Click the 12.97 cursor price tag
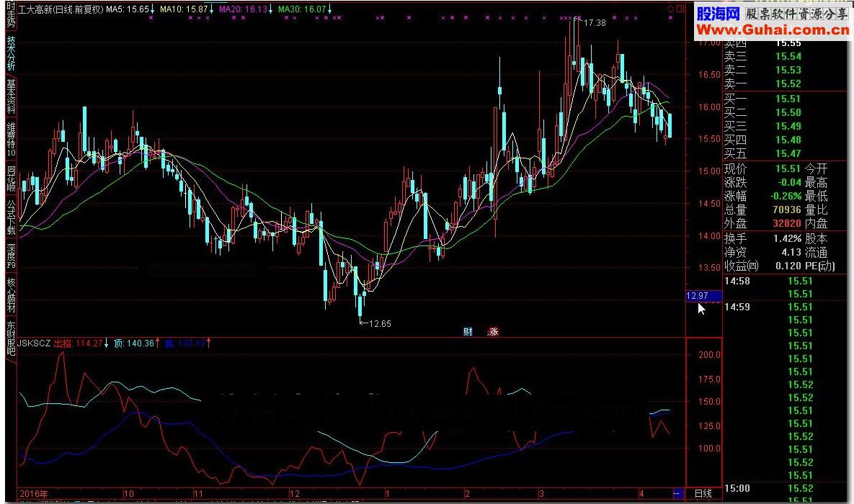Screen dimensions: 854x504 tap(703, 296)
